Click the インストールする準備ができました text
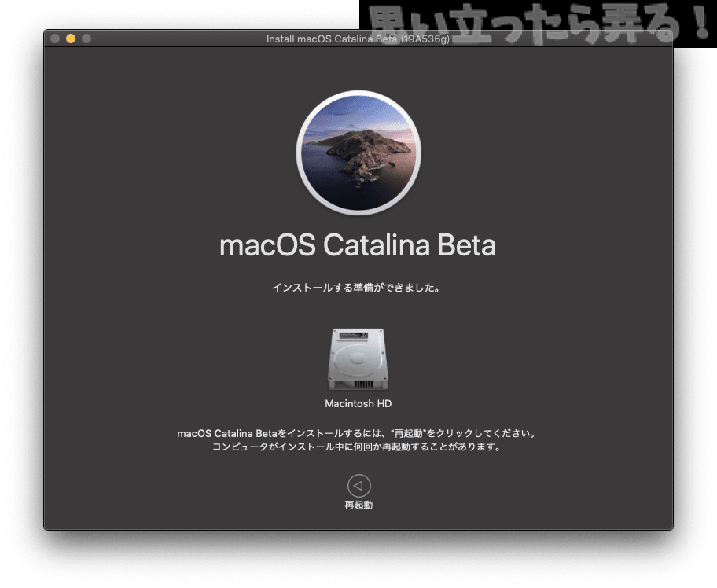Viewport: 717px width, 588px height. [x=356, y=288]
